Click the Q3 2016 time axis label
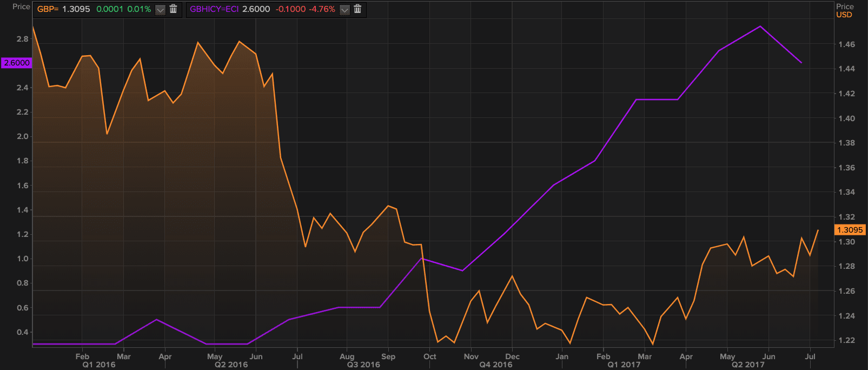This screenshot has height=370, width=868. (363, 365)
